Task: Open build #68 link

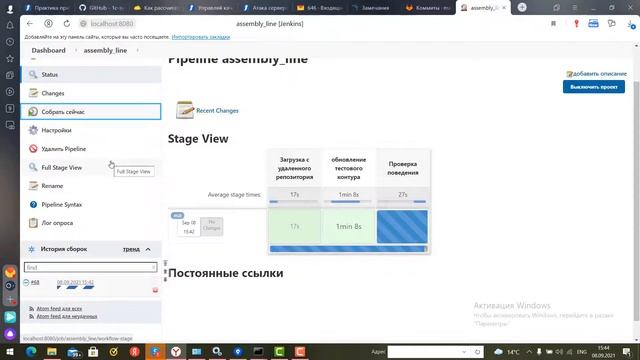Action: coord(35,282)
